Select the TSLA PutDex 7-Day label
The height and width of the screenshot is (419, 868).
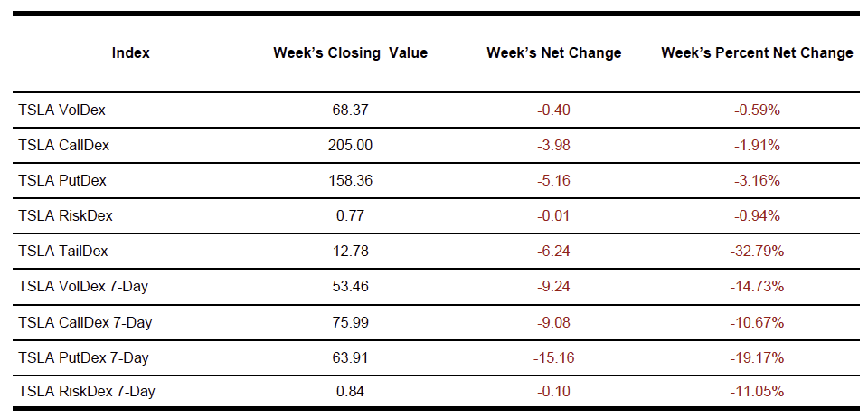point(83,357)
